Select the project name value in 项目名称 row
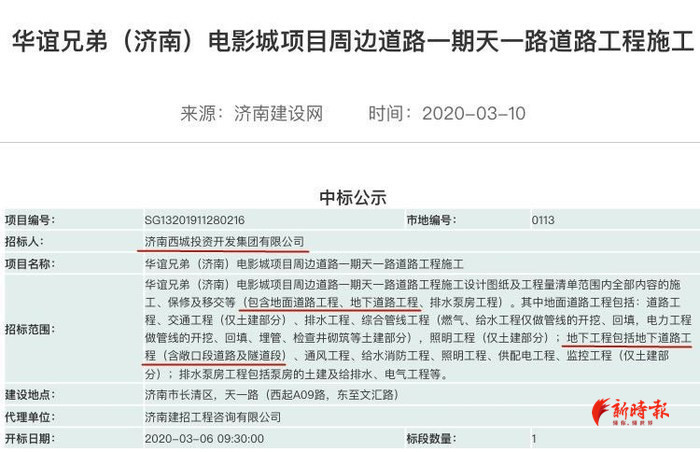 [x=304, y=264]
